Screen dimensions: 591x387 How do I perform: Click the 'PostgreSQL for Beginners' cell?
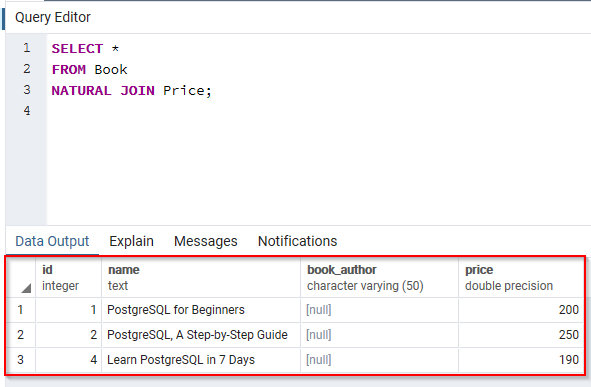(201, 310)
